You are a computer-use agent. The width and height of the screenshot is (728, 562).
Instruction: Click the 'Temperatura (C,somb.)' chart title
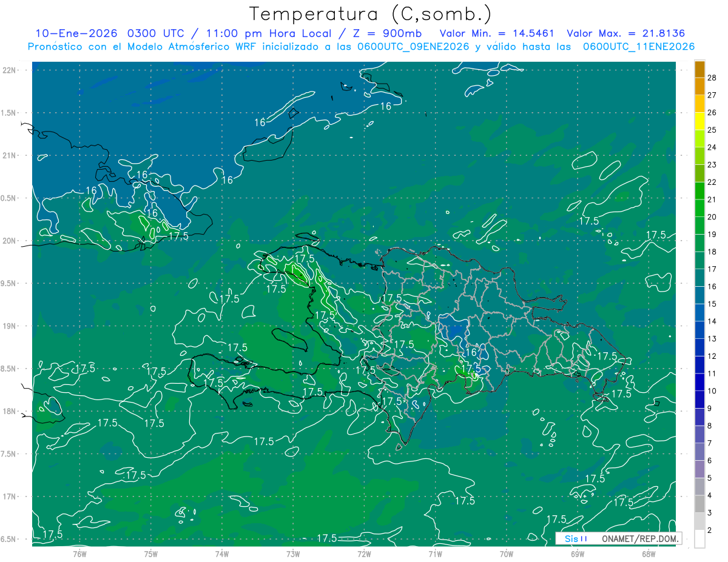(x=370, y=13)
